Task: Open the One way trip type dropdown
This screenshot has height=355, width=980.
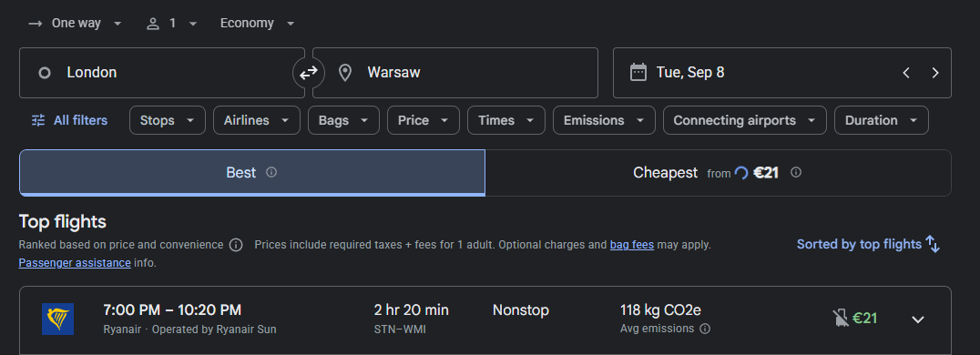Action: (75, 24)
